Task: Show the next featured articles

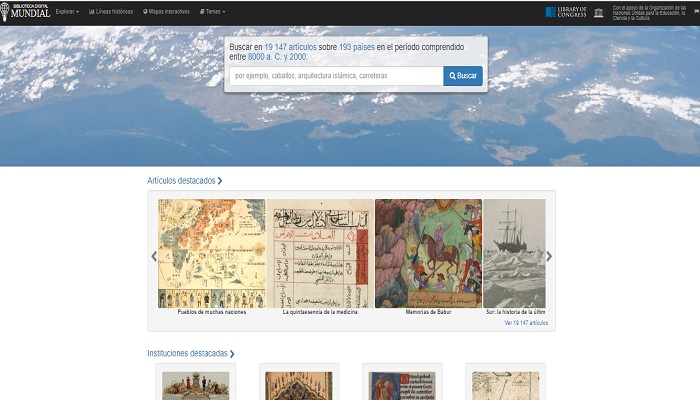Action: click(x=549, y=256)
